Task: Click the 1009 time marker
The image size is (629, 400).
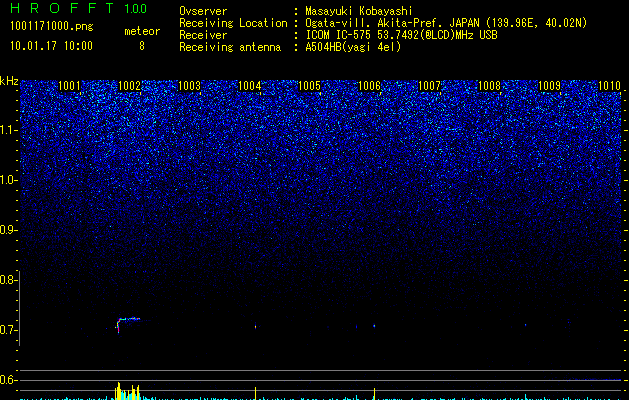Action: pos(549,86)
